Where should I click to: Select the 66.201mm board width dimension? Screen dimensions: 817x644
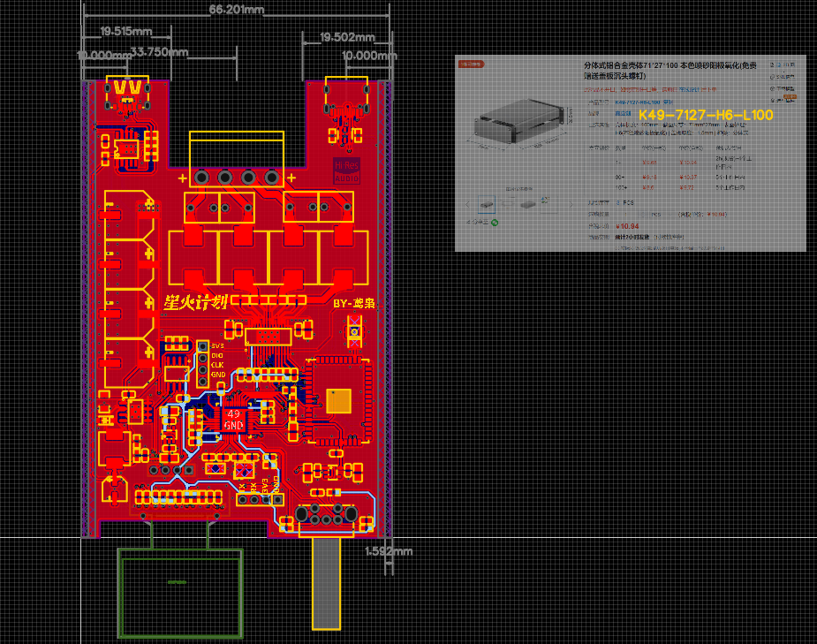(237, 10)
